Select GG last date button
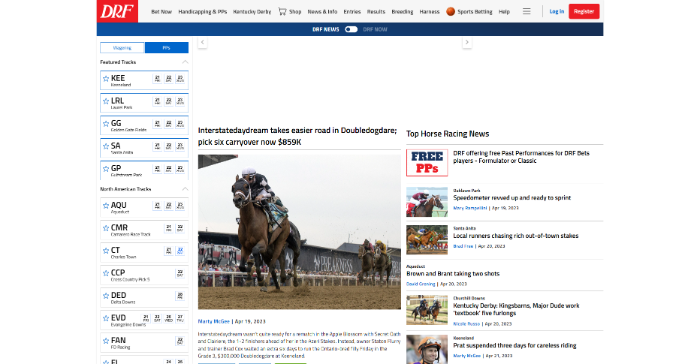This screenshot has width=700, height=364. click(x=180, y=124)
